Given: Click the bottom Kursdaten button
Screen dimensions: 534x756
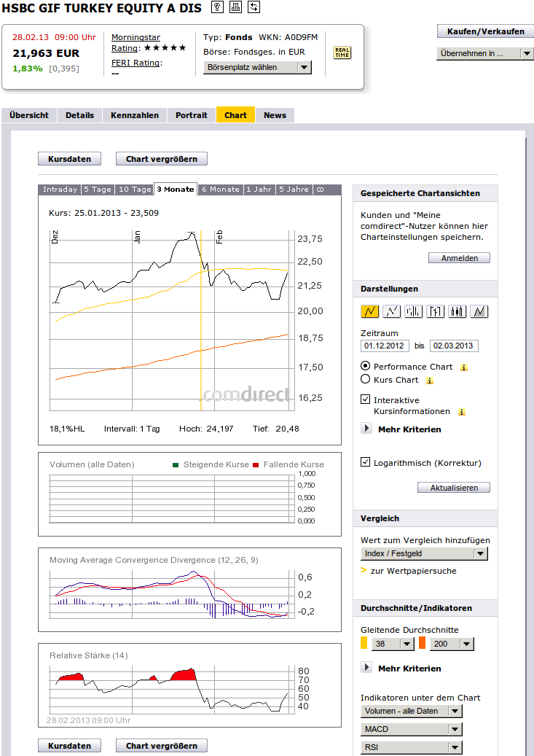Looking at the screenshot, I should 69,745.
